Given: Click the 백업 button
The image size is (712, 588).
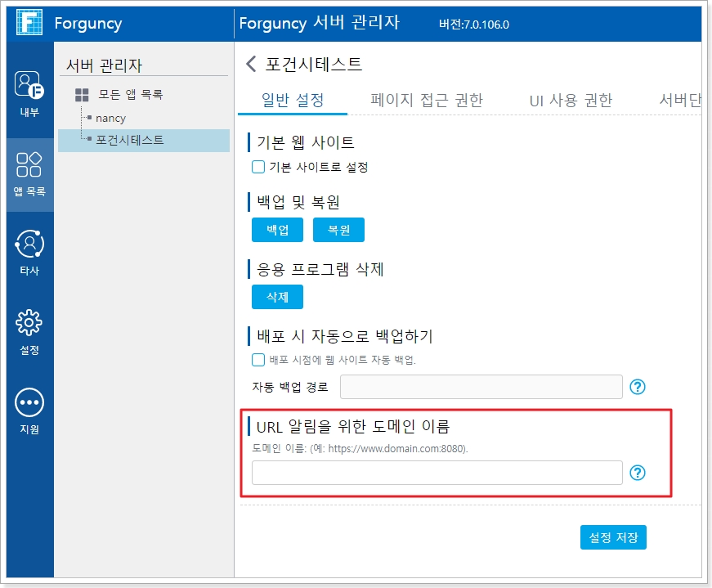Looking at the screenshot, I should (277, 231).
